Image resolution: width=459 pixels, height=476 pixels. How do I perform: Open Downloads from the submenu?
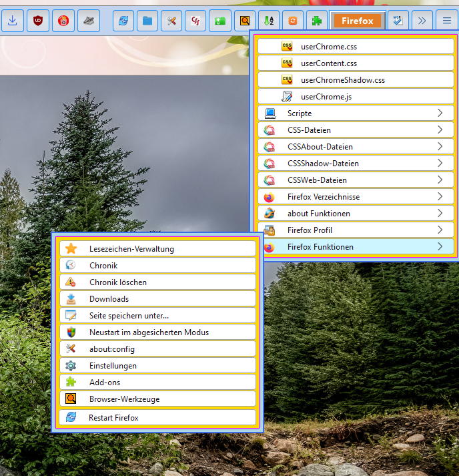click(157, 298)
